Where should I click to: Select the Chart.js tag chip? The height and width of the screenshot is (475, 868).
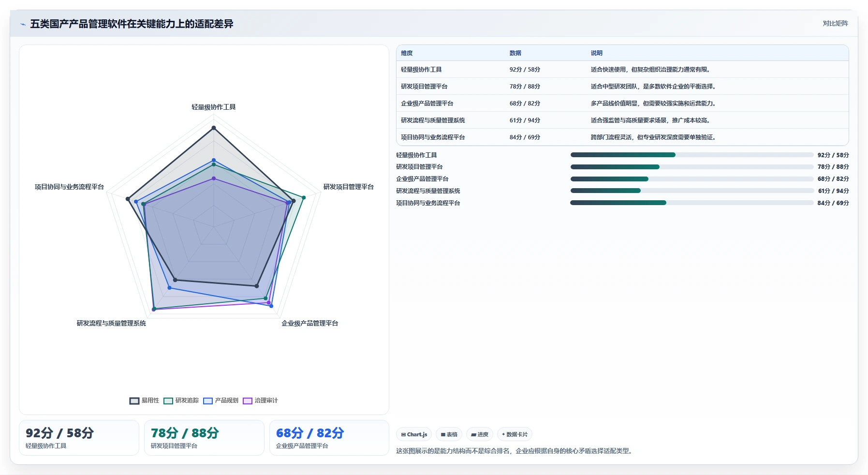click(414, 434)
